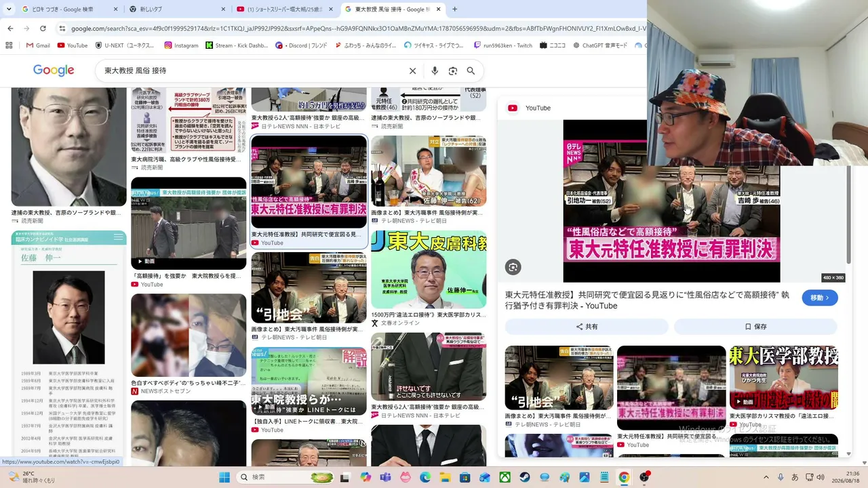
Task: Click the Google logo
Action: coord(54,70)
